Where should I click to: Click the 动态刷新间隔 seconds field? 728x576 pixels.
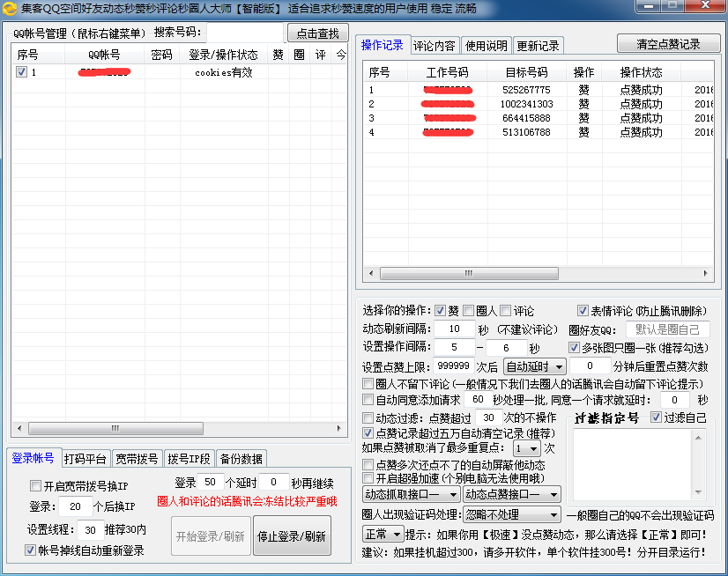click(455, 329)
